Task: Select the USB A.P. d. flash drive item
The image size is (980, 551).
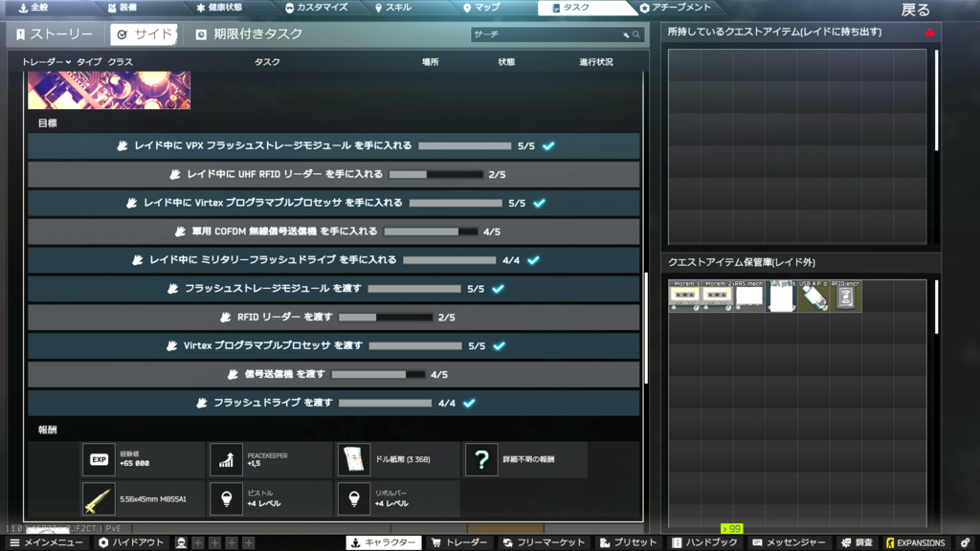Action: pos(813,297)
